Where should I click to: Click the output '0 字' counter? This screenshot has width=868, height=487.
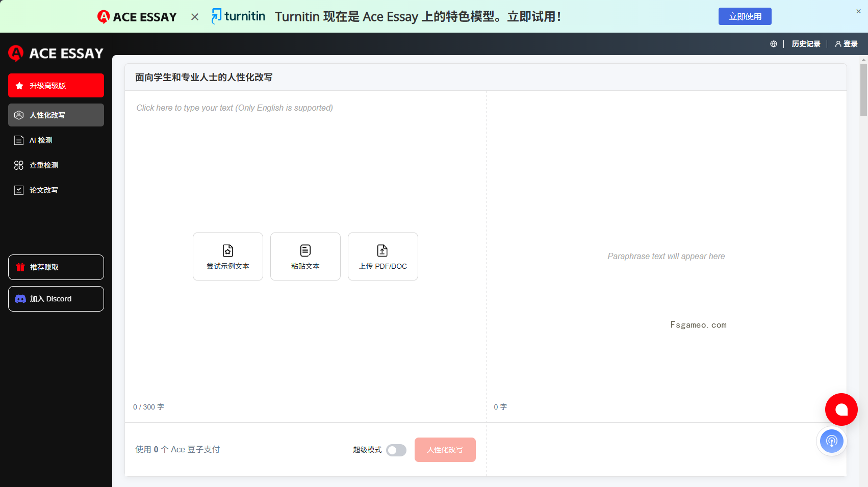pos(500,407)
